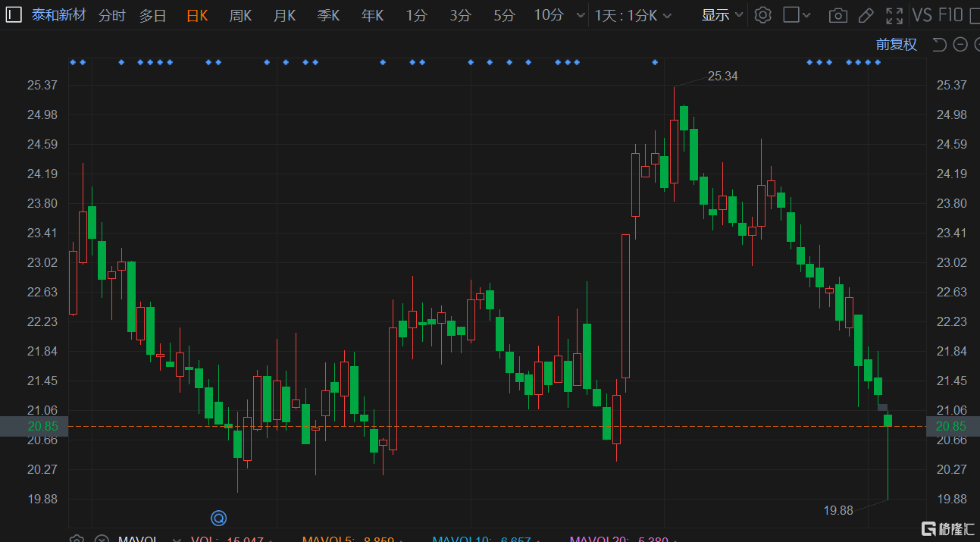The height and width of the screenshot is (542, 980).
Task: Enter fullscreen chart mode
Action: point(894,15)
